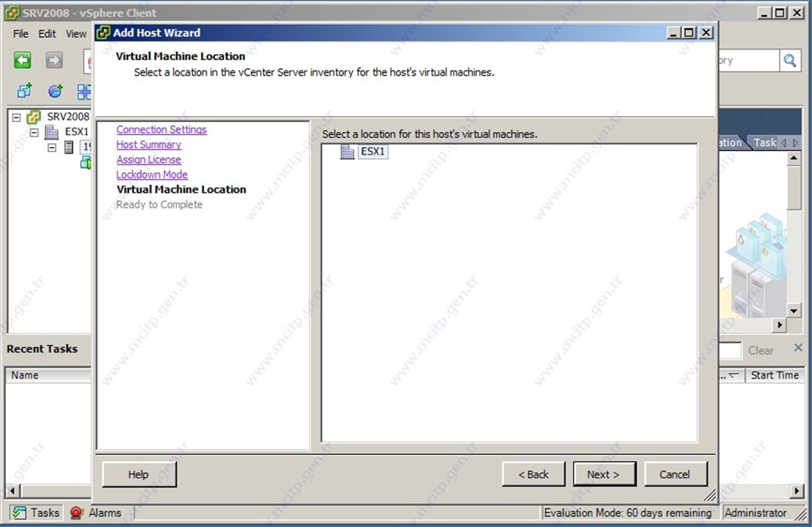Viewport: 812px width, 527px height.
Task: Click the Recent Tasks horizontal scroll left arrow
Action: point(13,490)
